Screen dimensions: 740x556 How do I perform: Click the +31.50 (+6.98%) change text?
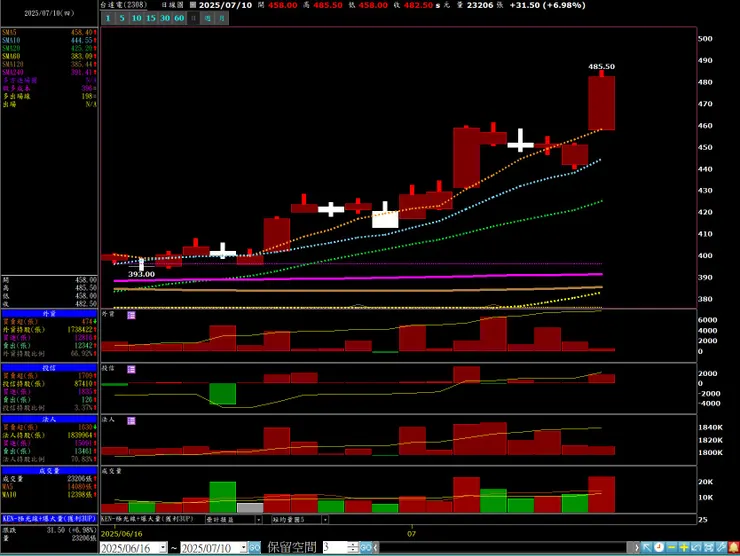(547, 5)
